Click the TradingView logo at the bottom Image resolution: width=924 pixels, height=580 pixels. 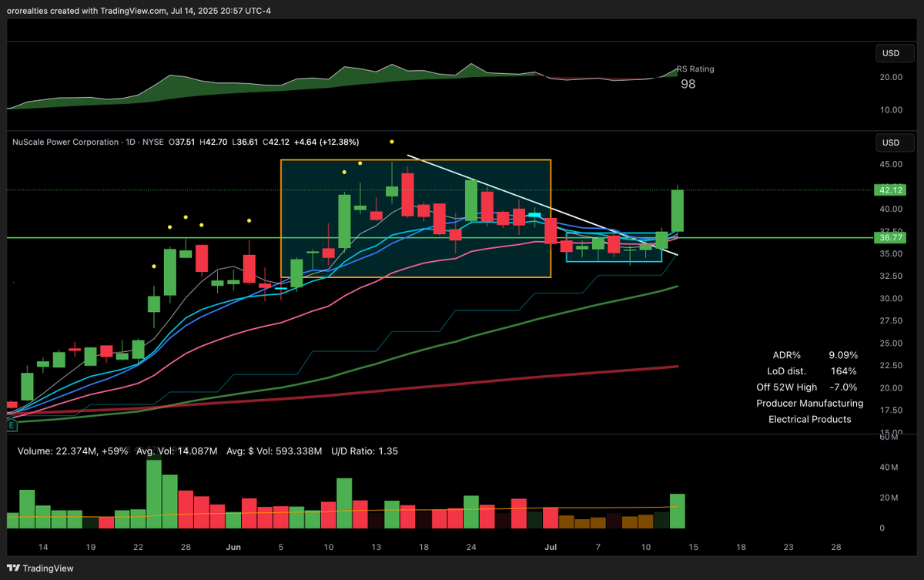pyautogui.click(x=41, y=568)
